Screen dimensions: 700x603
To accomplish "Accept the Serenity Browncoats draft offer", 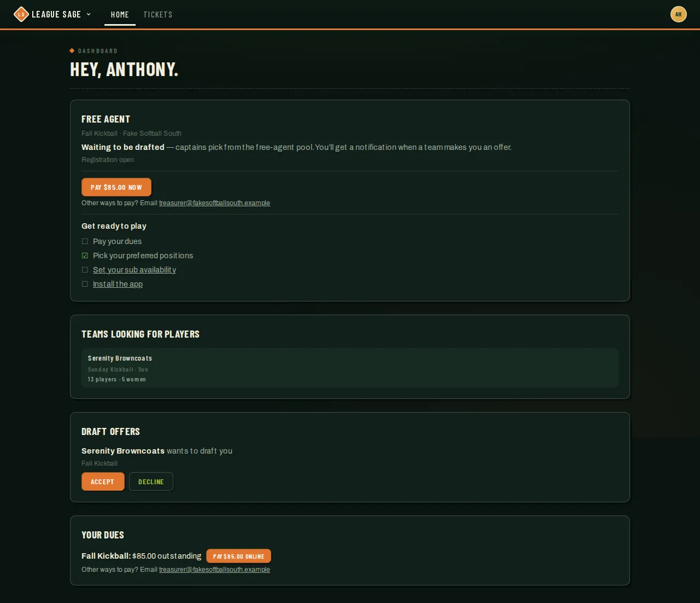I will tap(103, 482).
